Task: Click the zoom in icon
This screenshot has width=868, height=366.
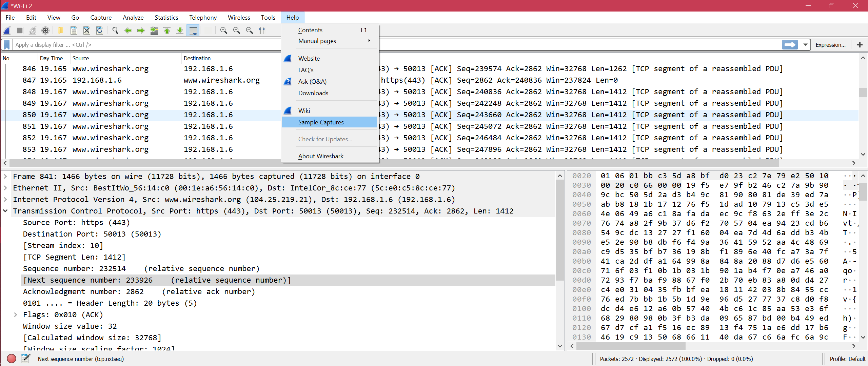Action: (223, 30)
